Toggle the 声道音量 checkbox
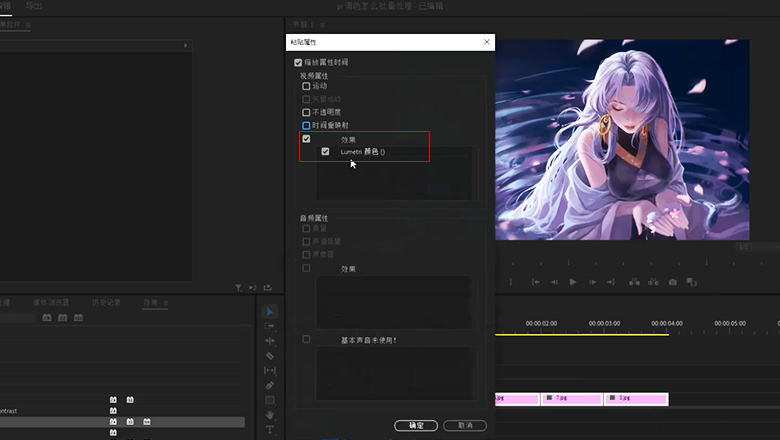Screen dimensions: 780x440 click(x=306, y=242)
